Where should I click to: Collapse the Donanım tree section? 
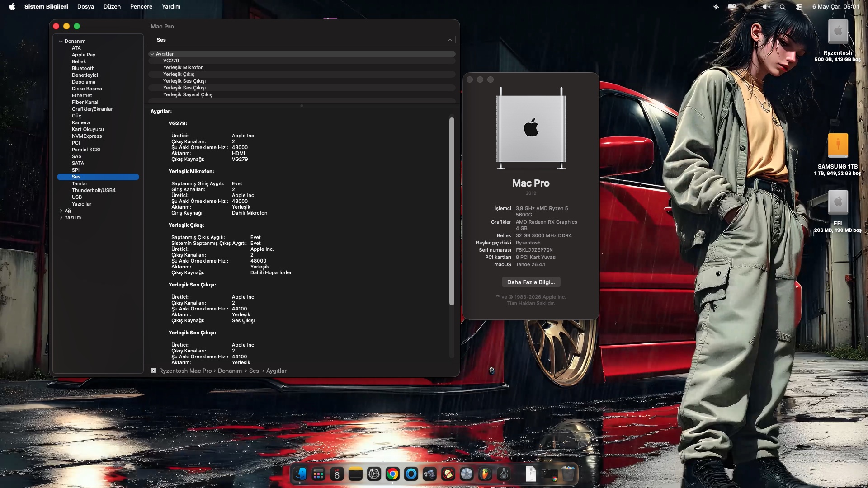[61, 41]
